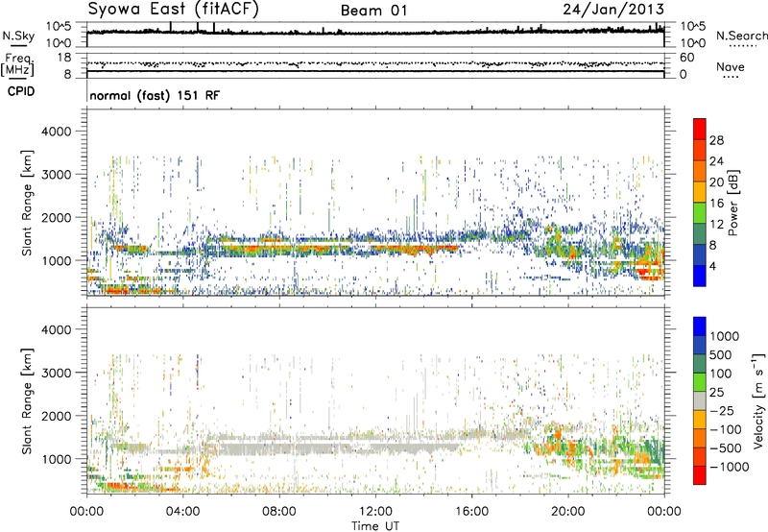Click the 'Power [dB]' colorbar label
The image size is (768, 532).
click(x=732, y=203)
